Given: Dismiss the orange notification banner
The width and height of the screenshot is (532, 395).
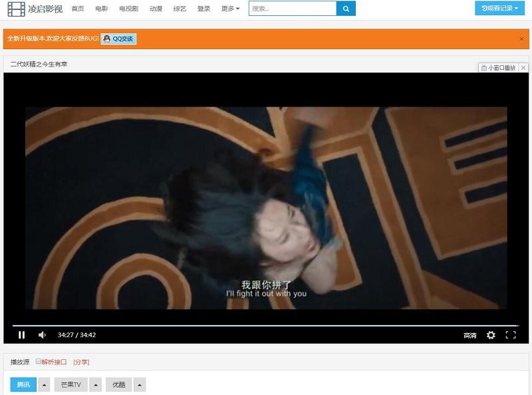Looking at the screenshot, I should [x=521, y=39].
